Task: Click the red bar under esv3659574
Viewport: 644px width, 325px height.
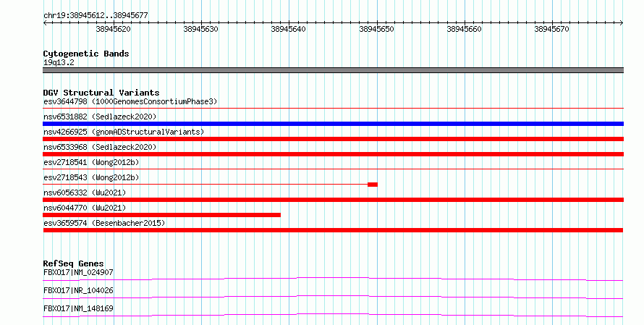Action: click(x=333, y=230)
